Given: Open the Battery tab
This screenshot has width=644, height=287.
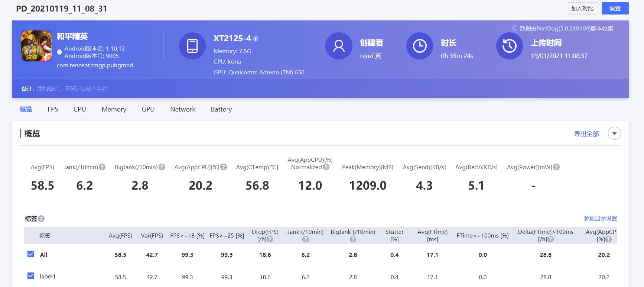Looking at the screenshot, I should pos(221,109).
